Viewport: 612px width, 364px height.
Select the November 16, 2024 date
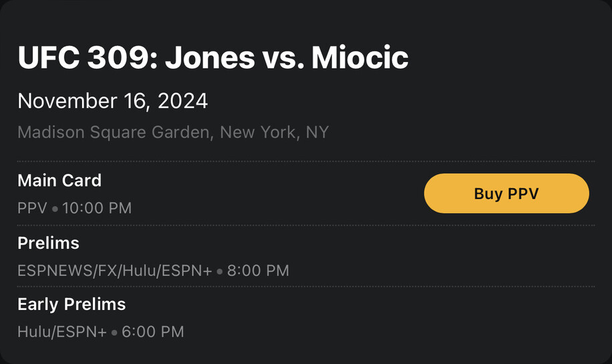[x=113, y=101]
